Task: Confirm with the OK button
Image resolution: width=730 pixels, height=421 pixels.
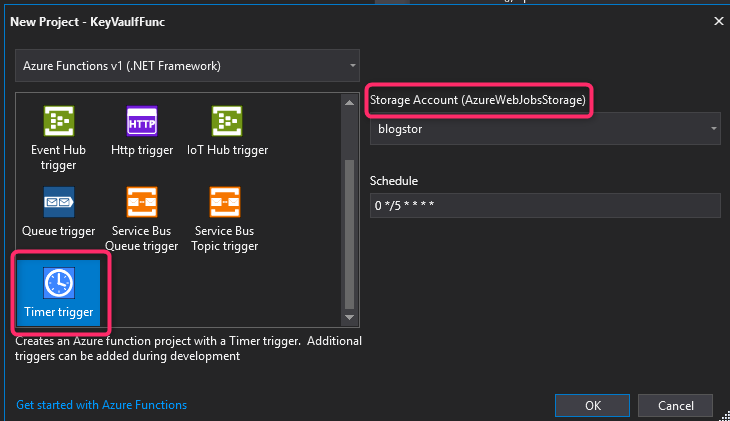Action: (x=592, y=406)
